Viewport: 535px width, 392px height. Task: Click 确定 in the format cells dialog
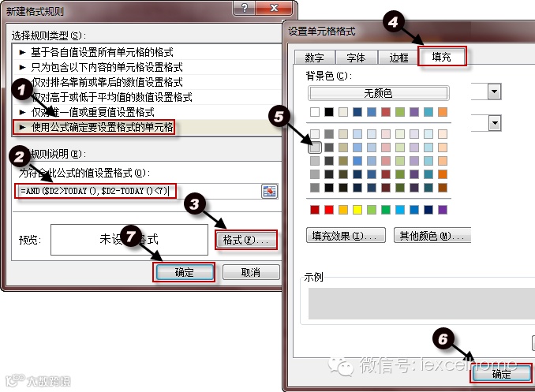[x=501, y=374]
